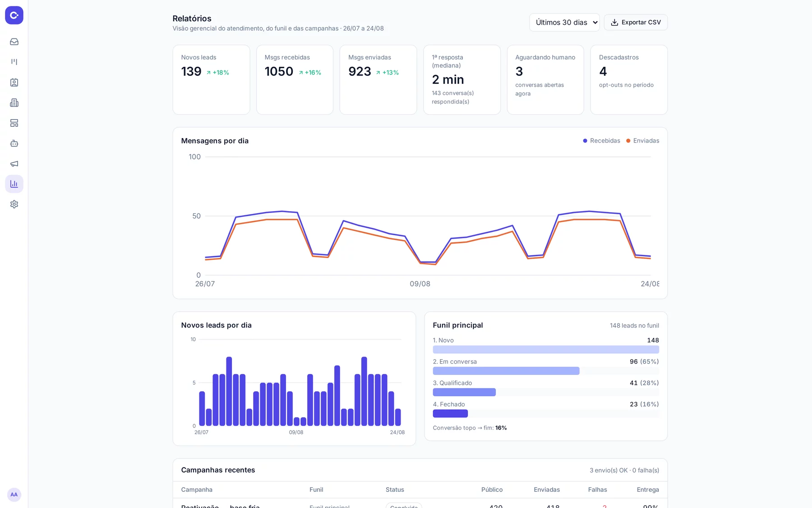The width and height of the screenshot is (812, 508).
Task: Click the 2. Em conversa funnel bar
Action: tap(506, 371)
